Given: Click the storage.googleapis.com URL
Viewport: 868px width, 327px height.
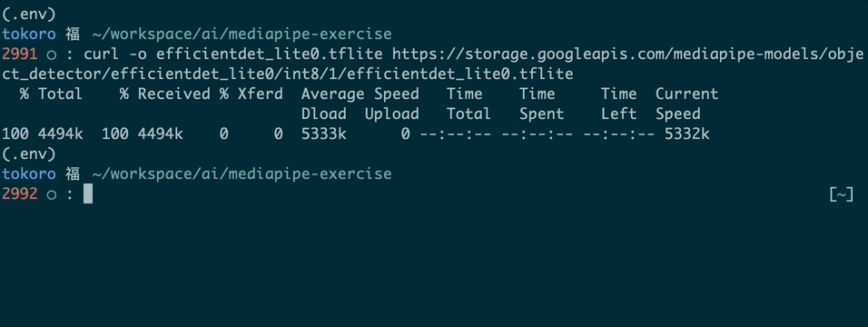Looking at the screenshot, I should 627,54.
